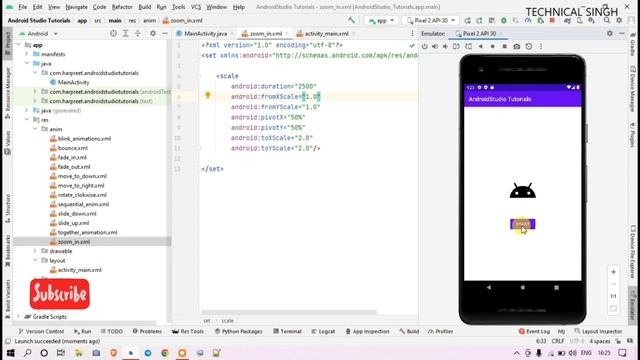Viewport: 640px width, 360px height.
Task: Click Select Opened File target icon
Action: pos(113,33)
